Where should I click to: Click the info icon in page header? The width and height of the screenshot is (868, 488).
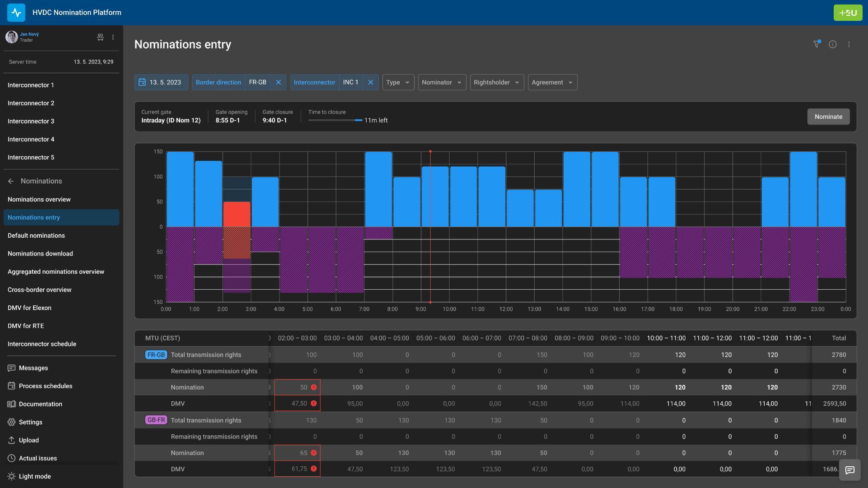832,44
